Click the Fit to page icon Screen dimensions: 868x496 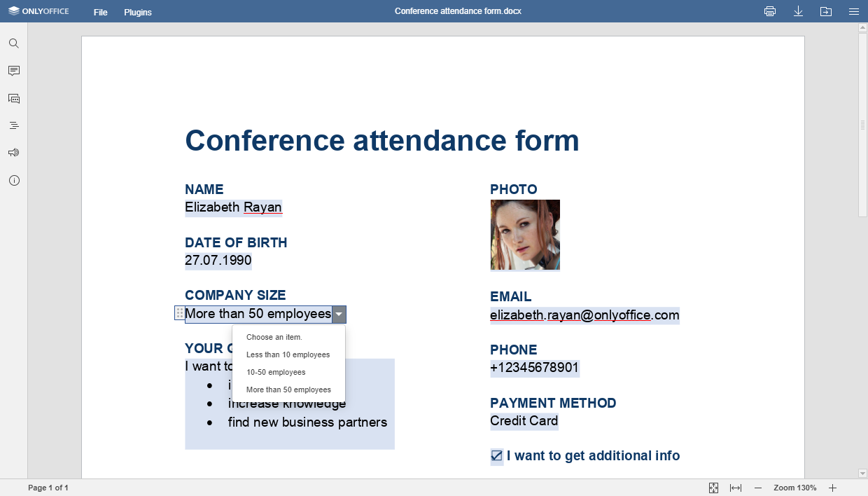[713, 488]
